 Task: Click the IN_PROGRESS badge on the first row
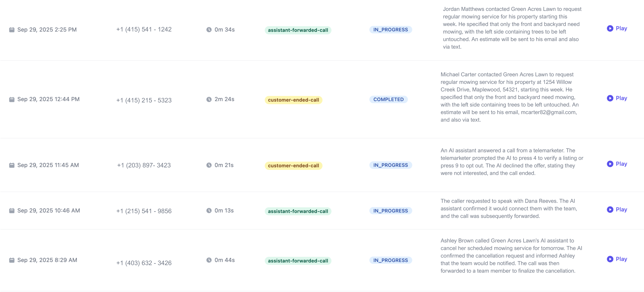pyautogui.click(x=391, y=30)
